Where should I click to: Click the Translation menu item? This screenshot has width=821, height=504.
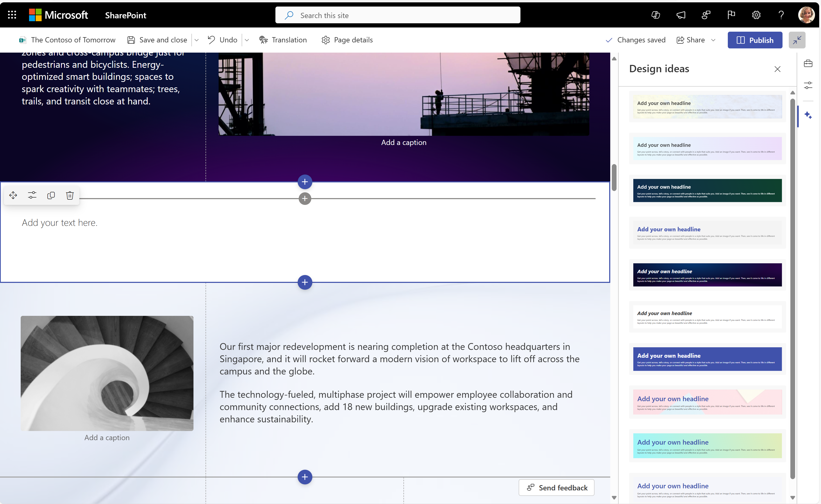[x=289, y=39]
